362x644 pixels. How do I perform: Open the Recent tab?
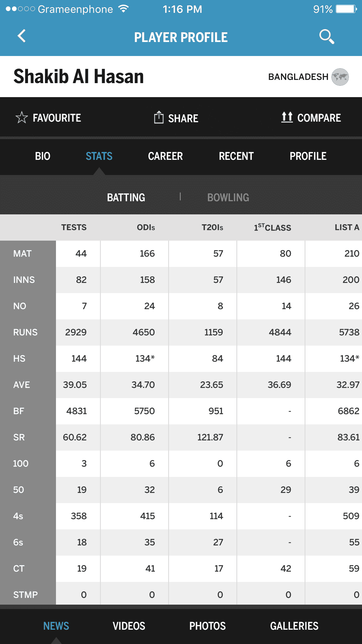(x=236, y=156)
